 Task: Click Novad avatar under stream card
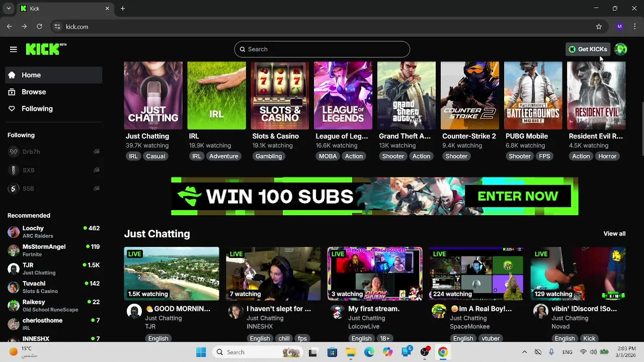540,312
